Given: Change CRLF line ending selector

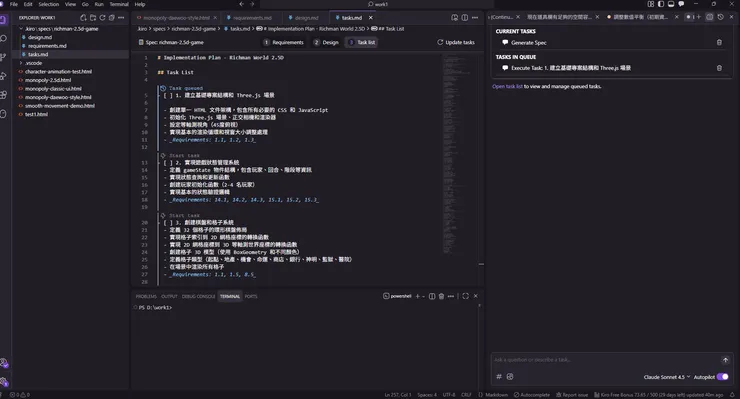Looking at the screenshot, I should [466, 395].
